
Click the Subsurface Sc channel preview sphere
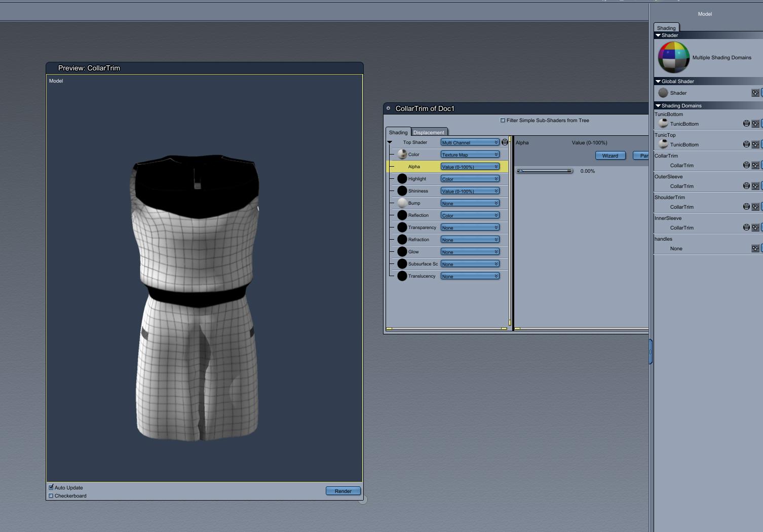[402, 264]
